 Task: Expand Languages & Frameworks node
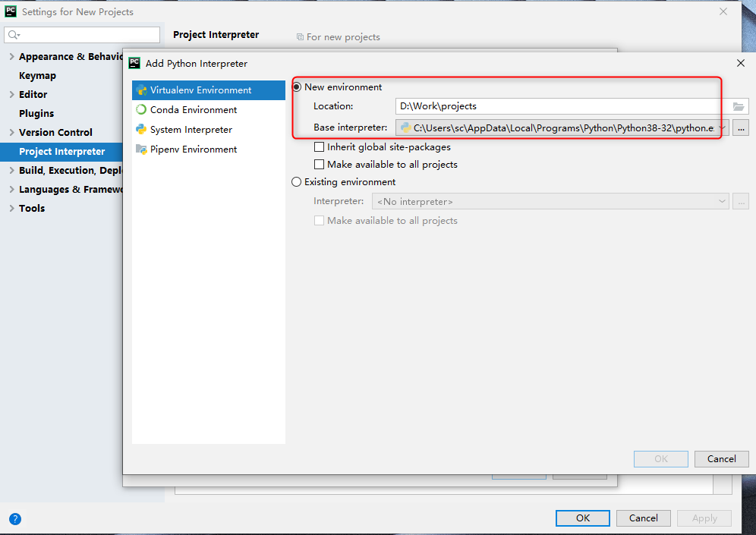pyautogui.click(x=11, y=189)
